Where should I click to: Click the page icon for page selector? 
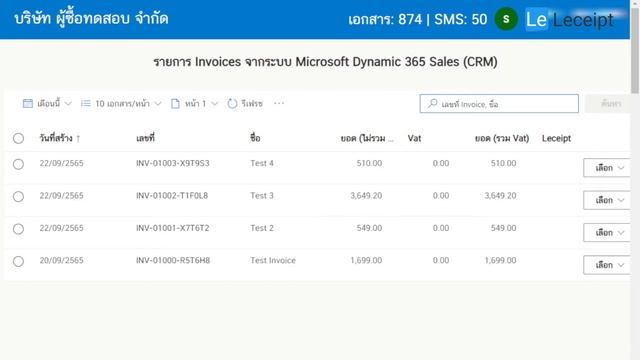pos(175,104)
